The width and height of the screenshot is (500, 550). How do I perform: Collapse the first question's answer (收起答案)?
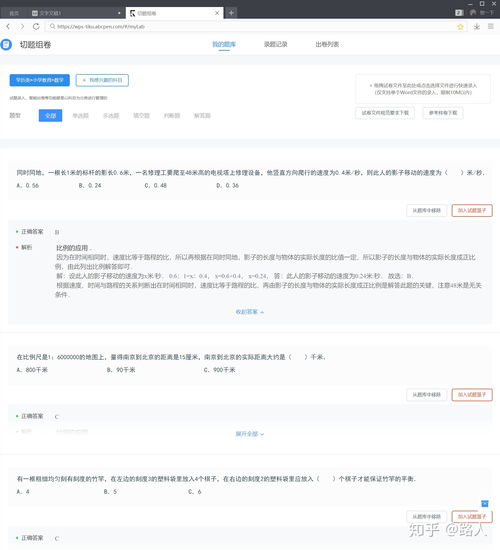249,312
